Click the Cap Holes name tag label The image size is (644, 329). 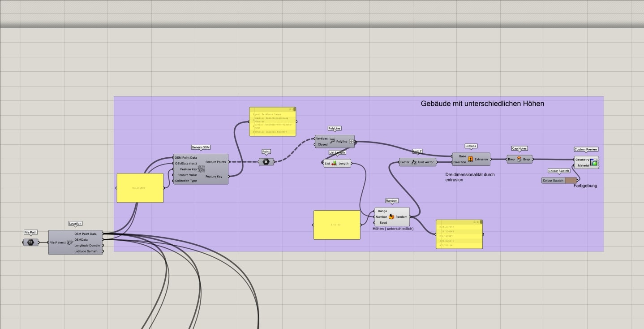point(519,148)
